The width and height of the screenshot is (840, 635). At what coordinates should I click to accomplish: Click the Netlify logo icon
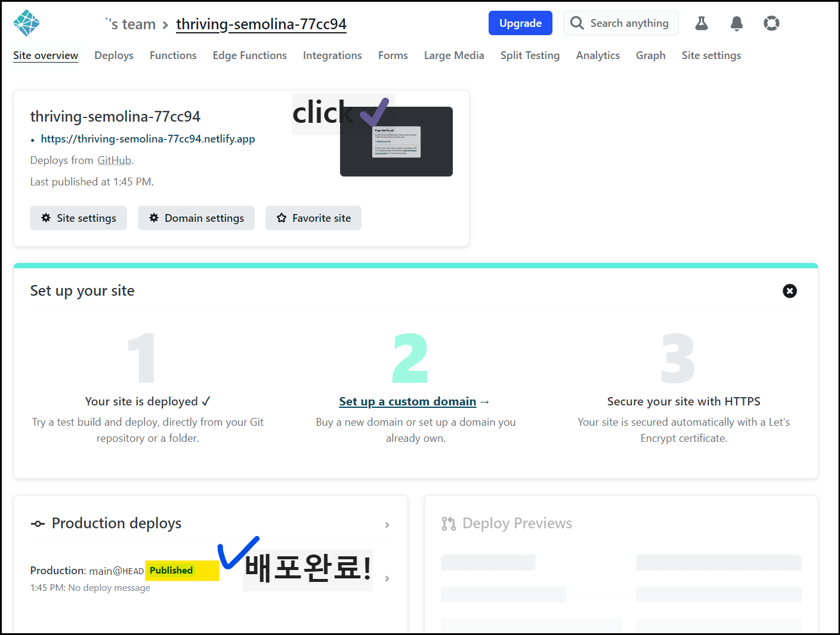click(x=26, y=23)
